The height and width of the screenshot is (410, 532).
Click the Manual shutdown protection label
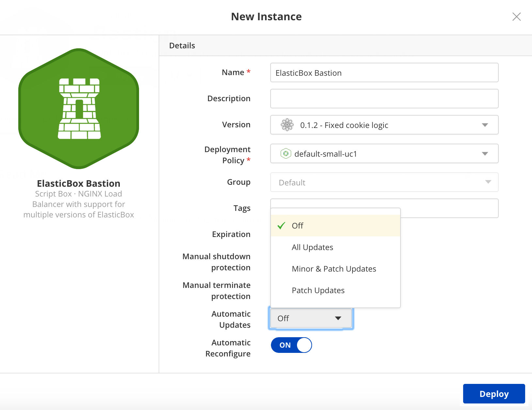216,262
